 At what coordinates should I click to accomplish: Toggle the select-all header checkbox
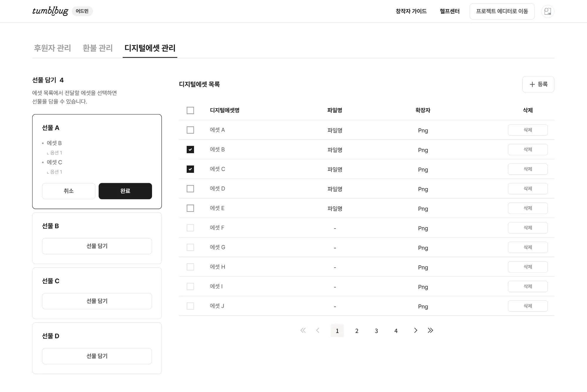tap(190, 111)
